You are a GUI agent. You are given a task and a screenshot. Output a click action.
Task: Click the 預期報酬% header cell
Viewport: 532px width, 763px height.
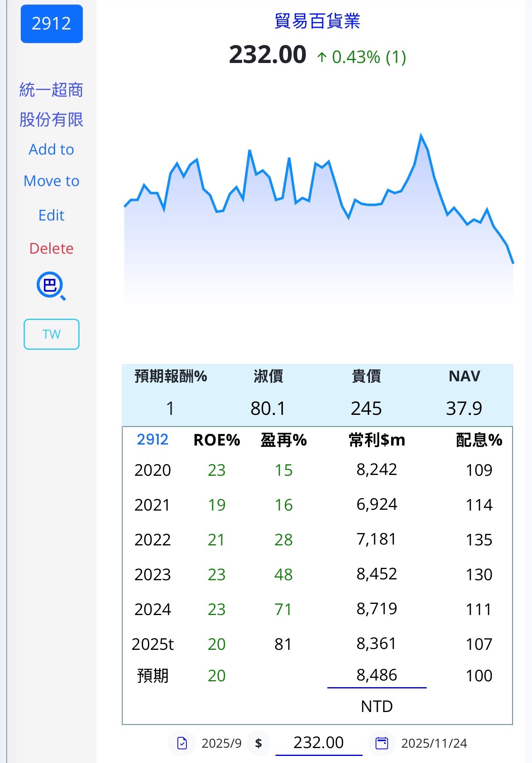(171, 376)
